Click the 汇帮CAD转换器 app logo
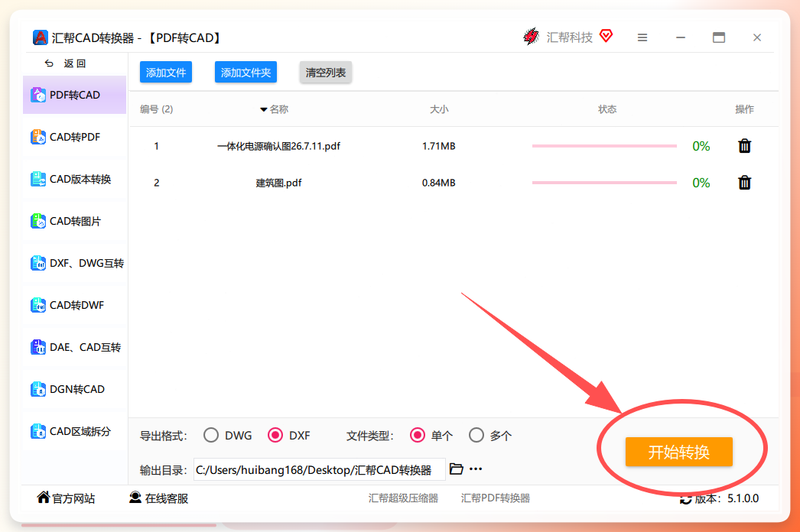 (x=40, y=37)
